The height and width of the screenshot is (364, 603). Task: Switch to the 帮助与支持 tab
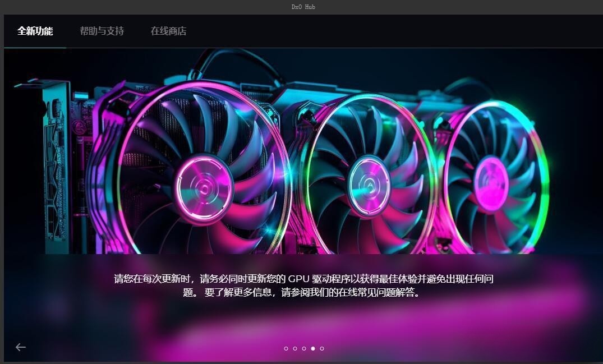[102, 31]
